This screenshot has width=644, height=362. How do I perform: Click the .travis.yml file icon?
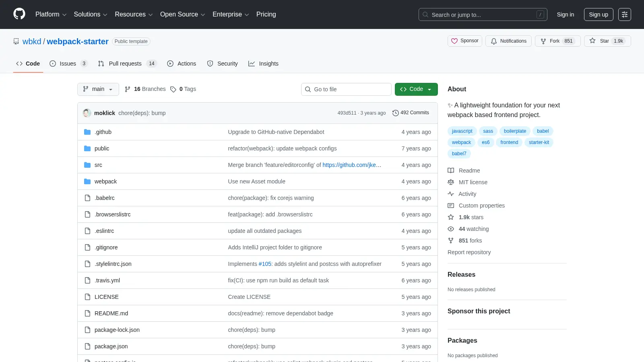click(x=87, y=280)
